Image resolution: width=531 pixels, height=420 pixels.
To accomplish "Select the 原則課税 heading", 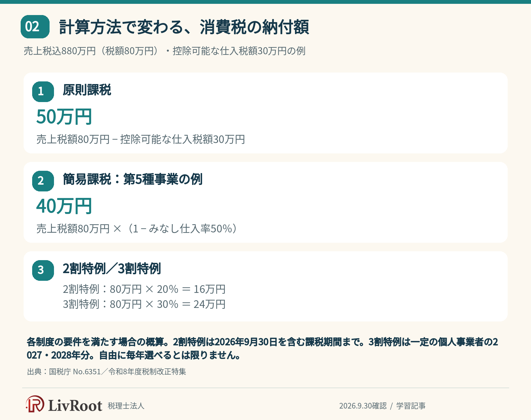I will click(87, 90).
